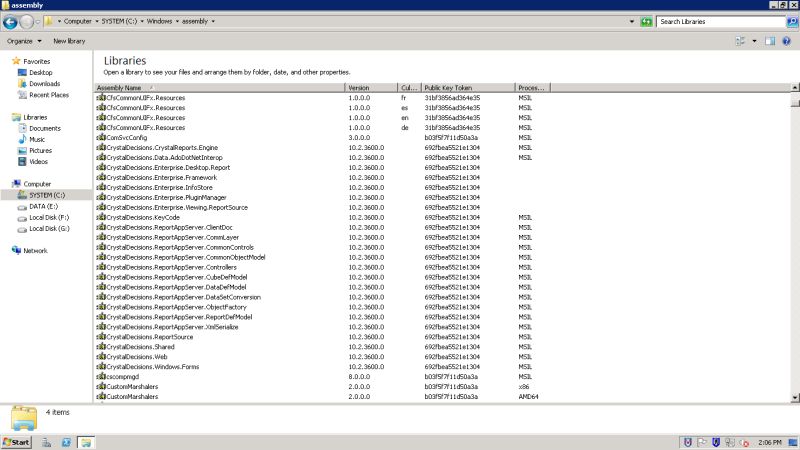The image size is (800, 450).
Task: Click SYSTEM (C:) breadcrumb
Action: click(x=119, y=21)
